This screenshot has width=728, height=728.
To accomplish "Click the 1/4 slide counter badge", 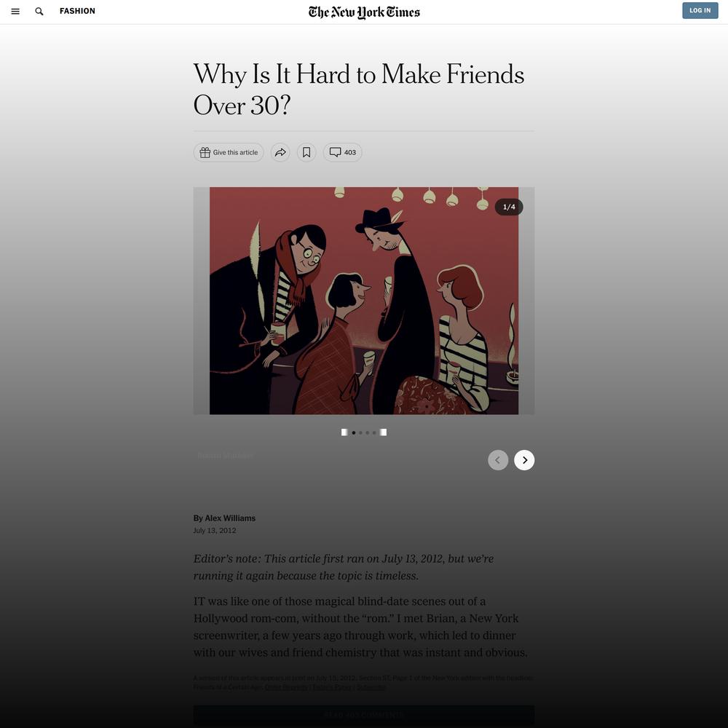I will [509, 207].
